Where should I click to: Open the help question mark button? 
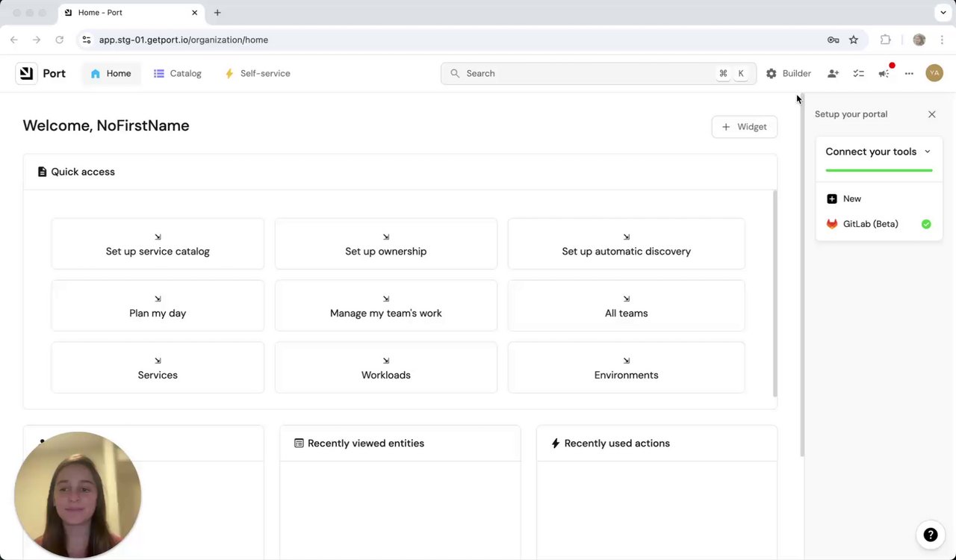click(930, 535)
